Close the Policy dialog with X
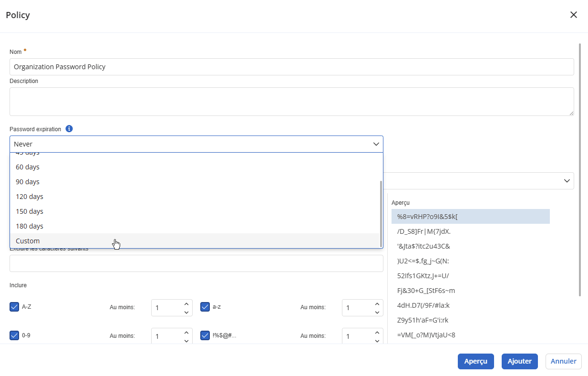This screenshot has height=376, width=588. click(573, 15)
